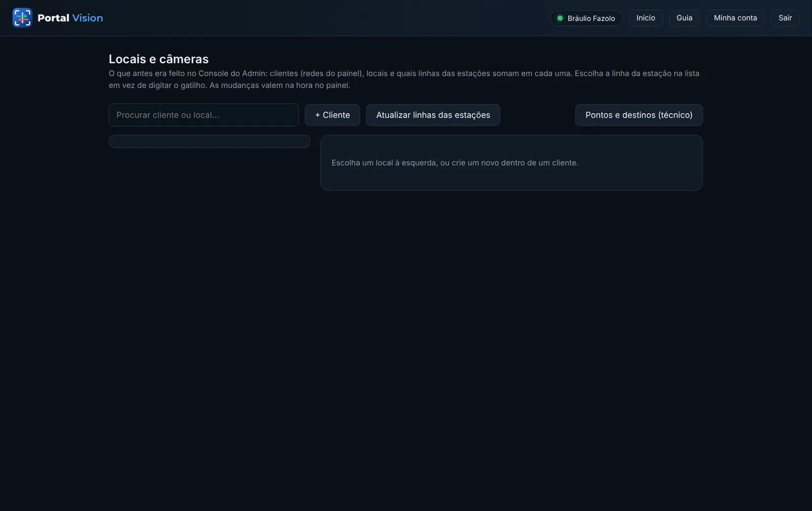Click the text Escolha um local à esquerda
Screen dimensions: 812x511
(x=384, y=163)
